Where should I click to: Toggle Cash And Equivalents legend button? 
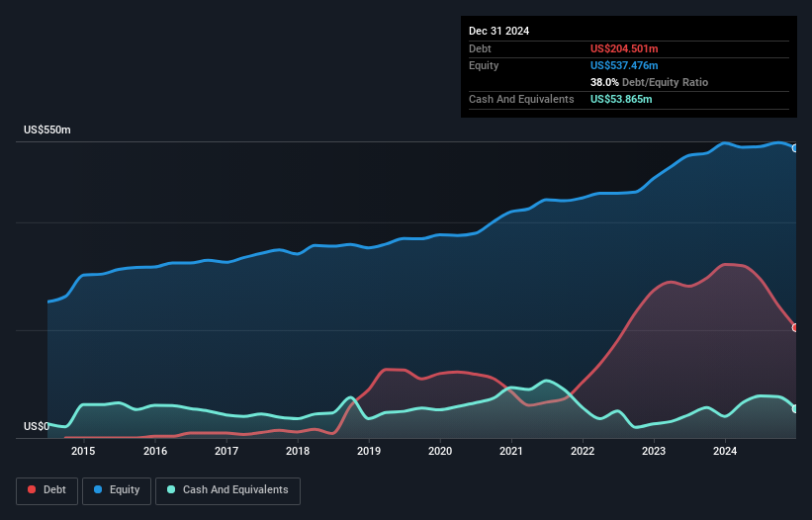point(227,490)
